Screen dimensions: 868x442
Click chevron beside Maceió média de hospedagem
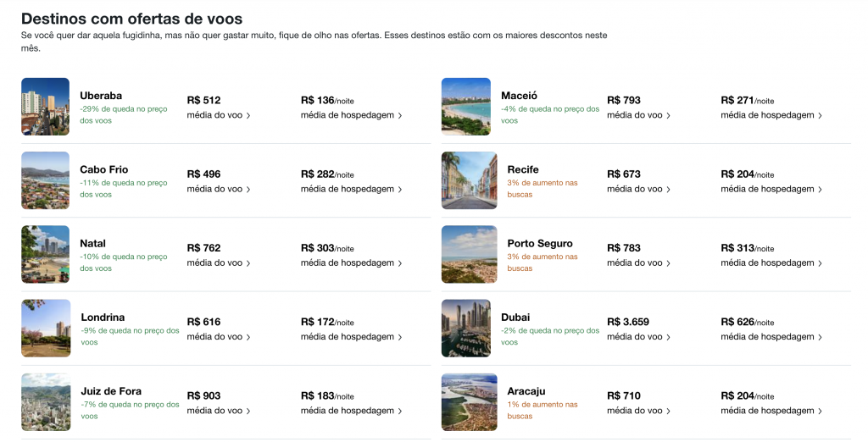click(x=820, y=116)
